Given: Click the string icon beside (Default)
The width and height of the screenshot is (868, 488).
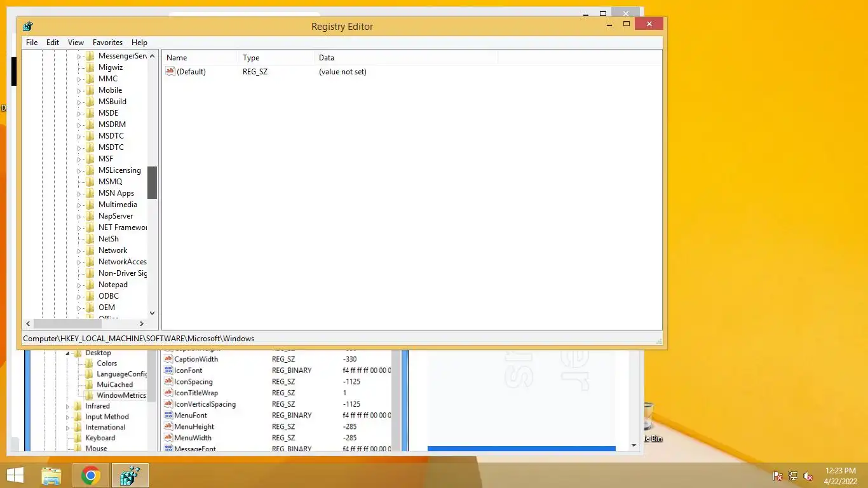Looking at the screenshot, I should 170,72.
